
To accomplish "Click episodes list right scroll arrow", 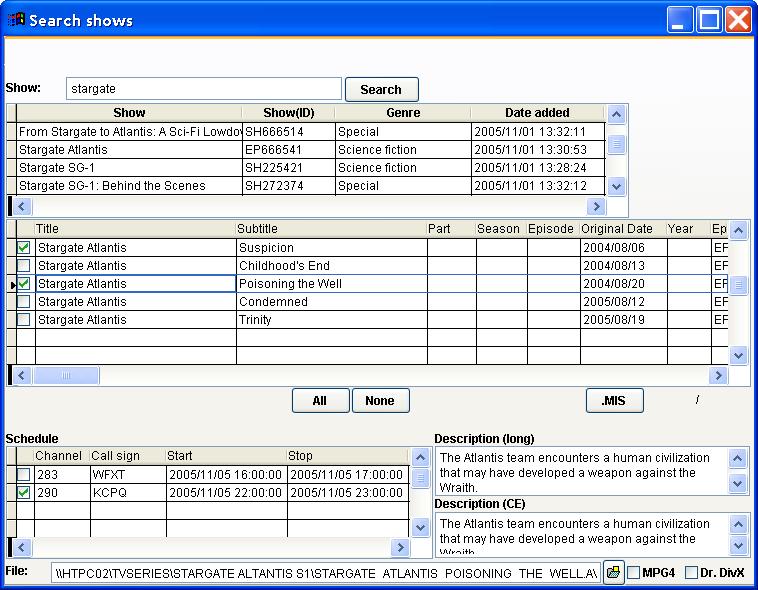I will (x=718, y=375).
